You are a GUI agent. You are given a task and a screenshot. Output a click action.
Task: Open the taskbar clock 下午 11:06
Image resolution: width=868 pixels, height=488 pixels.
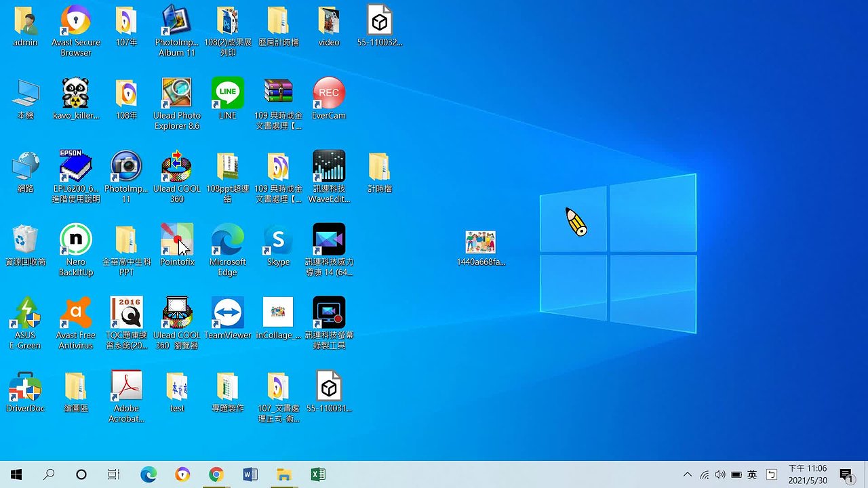(808, 474)
